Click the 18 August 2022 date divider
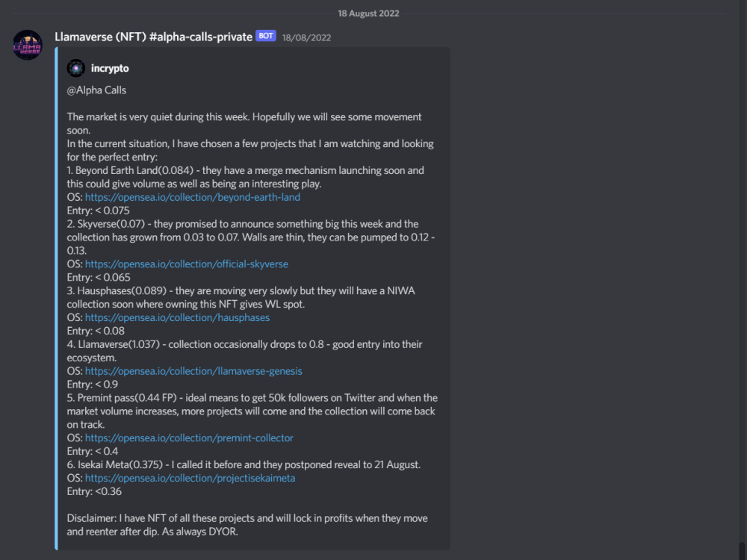This screenshot has width=747, height=560. click(368, 13)
